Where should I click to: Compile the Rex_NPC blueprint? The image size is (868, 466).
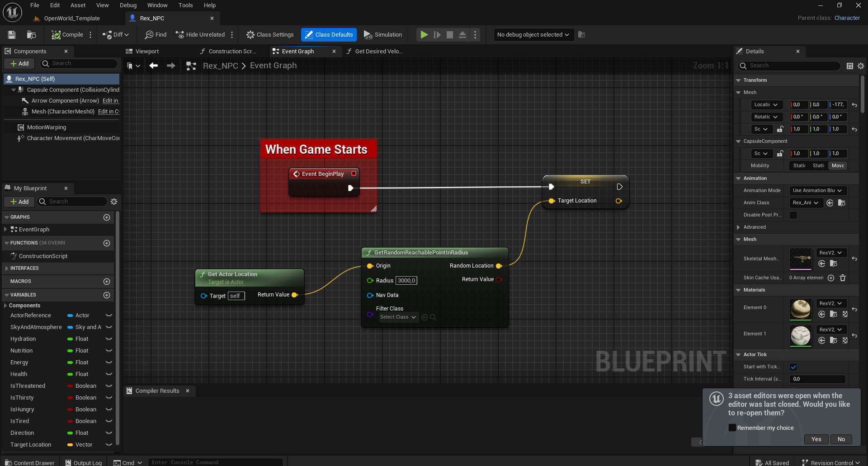67,35
